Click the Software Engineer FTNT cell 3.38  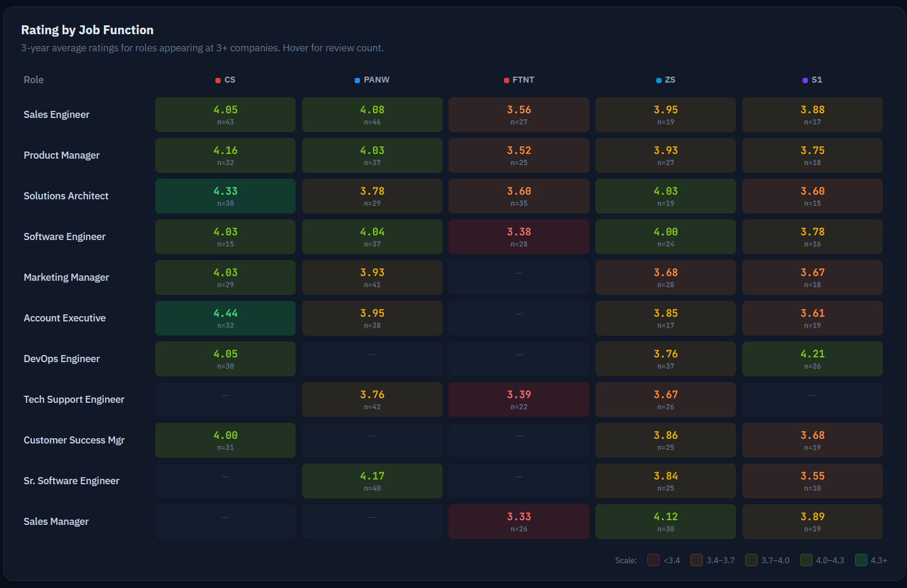tap(519, 236)
